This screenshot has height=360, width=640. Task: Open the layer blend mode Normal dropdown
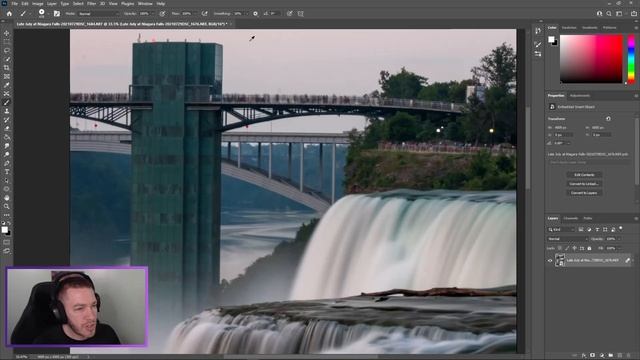coord(567,239)
